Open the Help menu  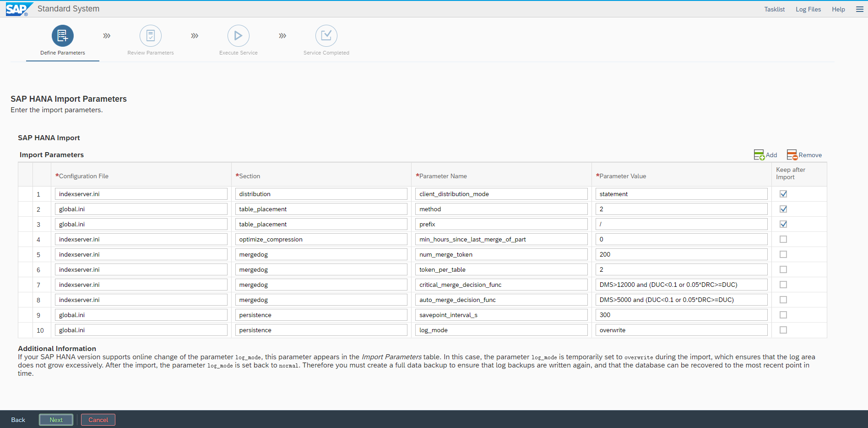838,9
